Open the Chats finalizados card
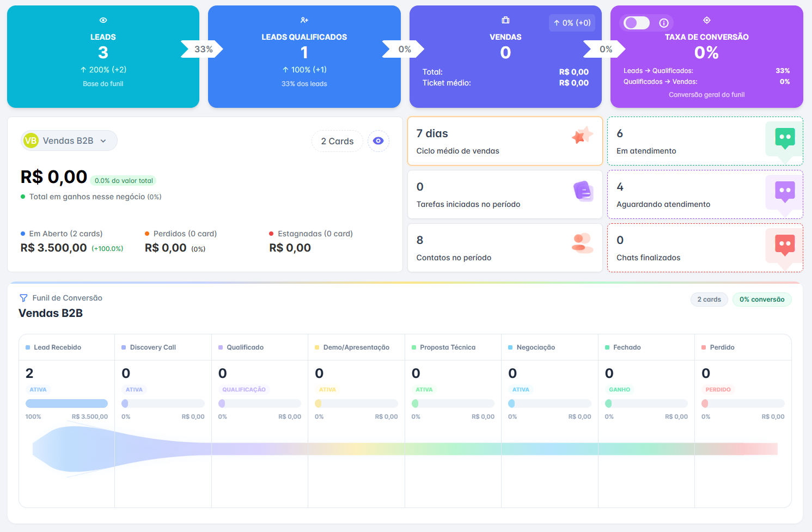The width and height of the screenshot is (812, 532). (705, 248)
